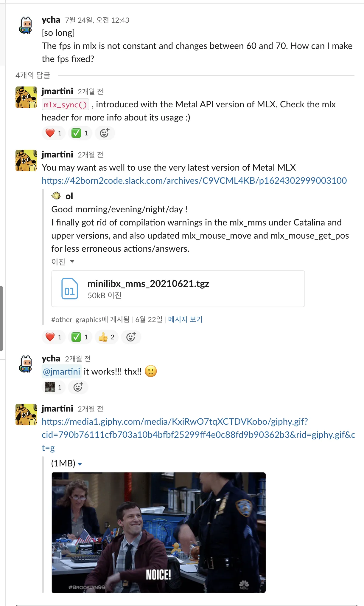Click the minilibx_mms_20210621.tgz file icon
364x606 pixels.
point(70,289)
